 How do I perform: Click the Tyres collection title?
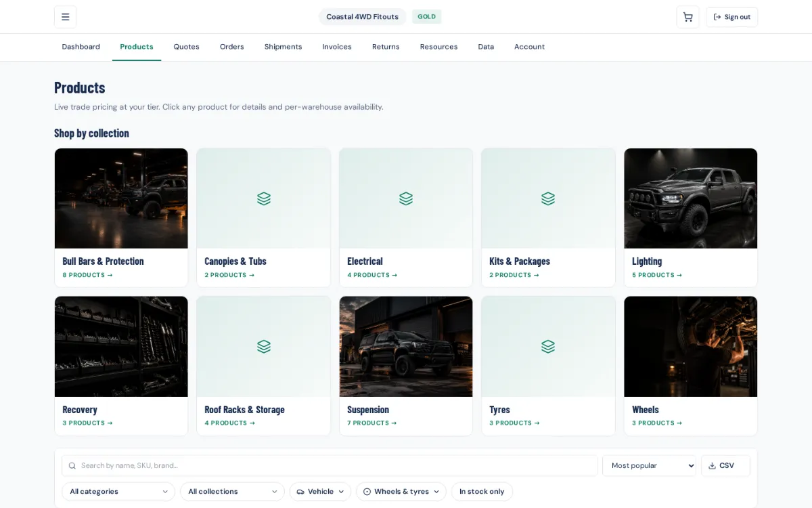(499, 410)
